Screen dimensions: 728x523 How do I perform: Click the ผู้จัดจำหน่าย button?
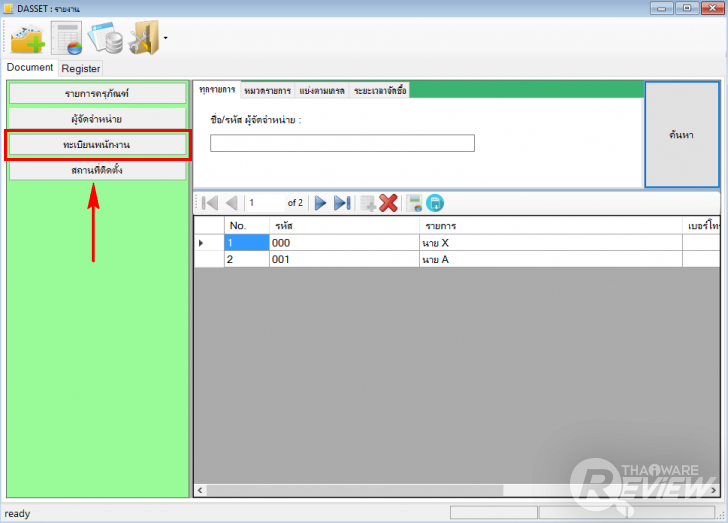(x=97, y=119)
